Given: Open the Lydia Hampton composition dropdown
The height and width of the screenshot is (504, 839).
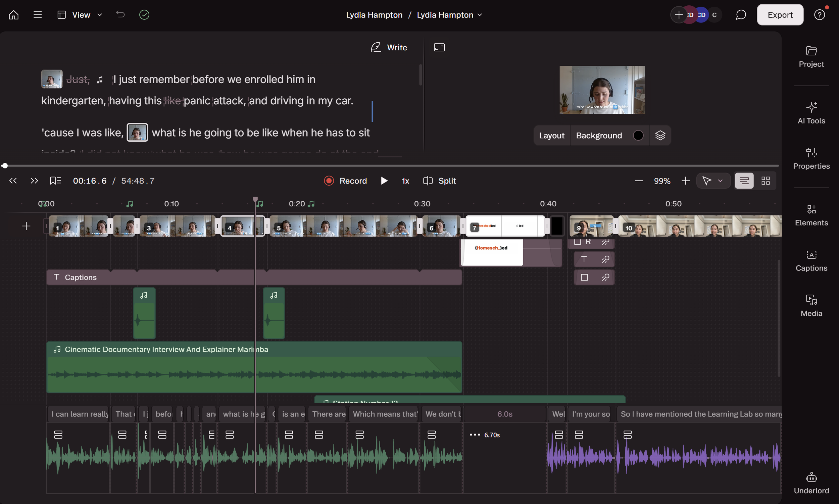Looking at the screenshot, I should (x=449, y=15).
